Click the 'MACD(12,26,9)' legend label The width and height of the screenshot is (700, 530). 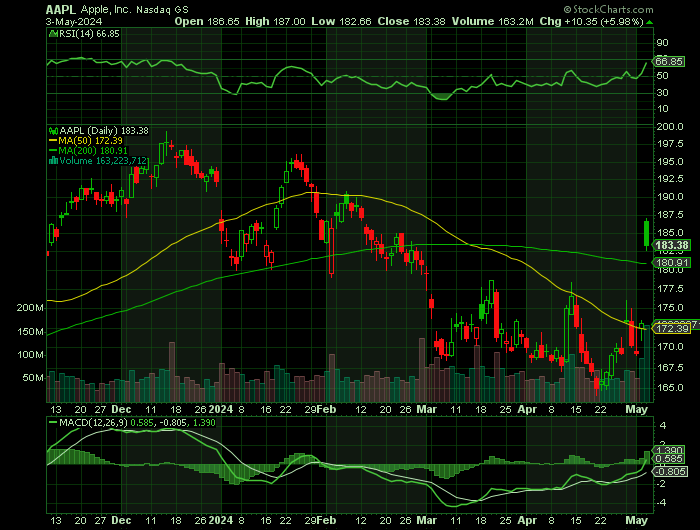click(x=93, y=422)
